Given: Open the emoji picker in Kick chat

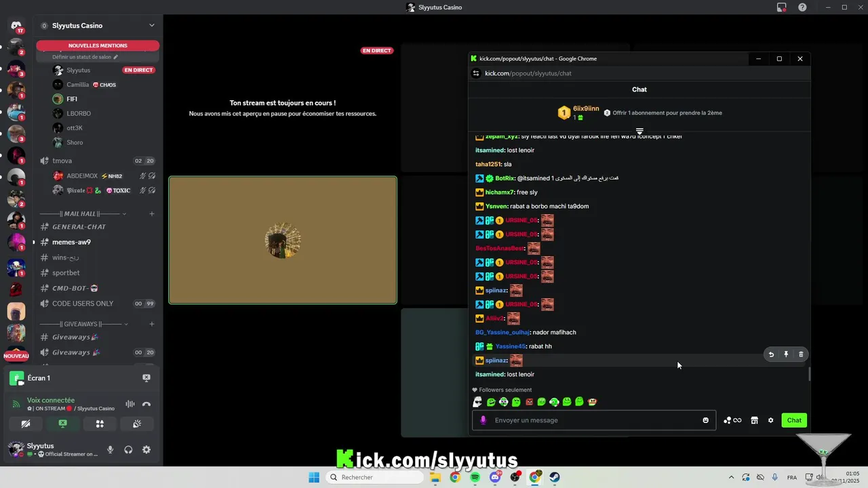Looking at the screenshot, I should pos(705,420).
